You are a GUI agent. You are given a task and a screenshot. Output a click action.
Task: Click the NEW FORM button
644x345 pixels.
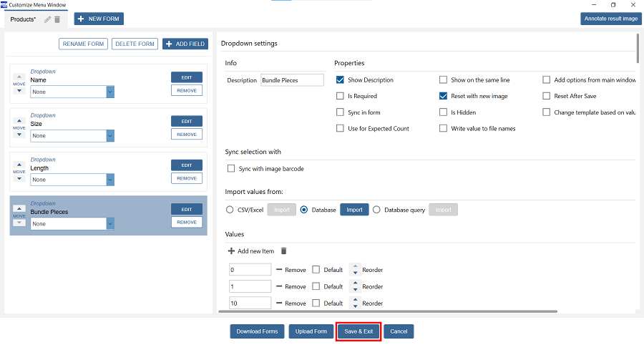[x=99, y=19]
